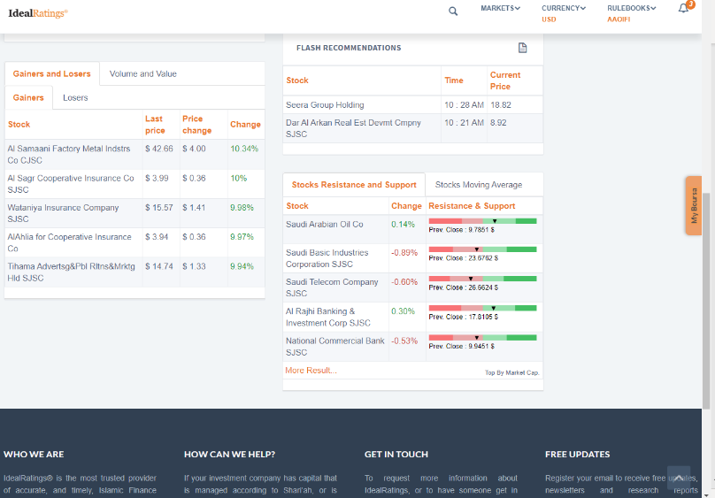Expand the Markets dropdown menu
The height and width of the screenshot is (498, 715).
point(500,8)
